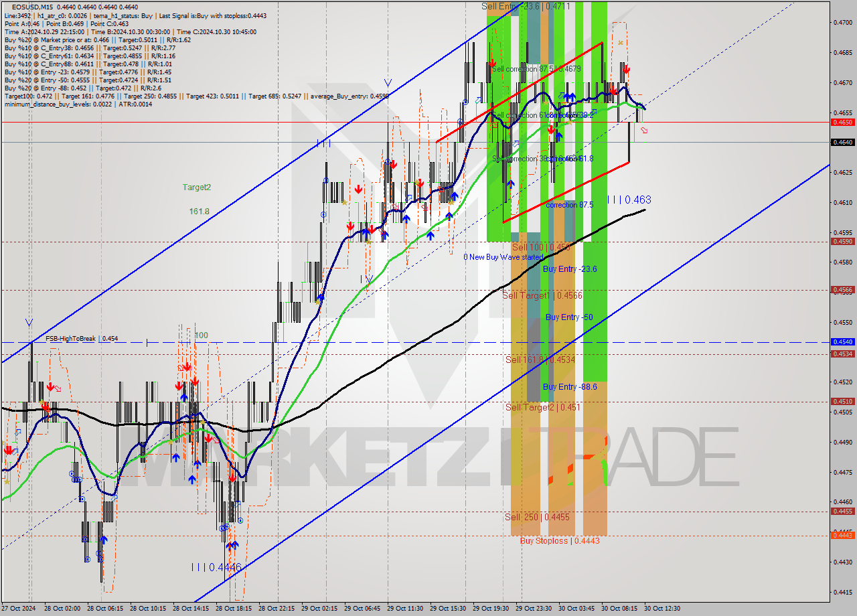Click the 'Buy Stoploss | 0.4443' label
This screenshot has height=616, width=857.
[x=560, y=540]
